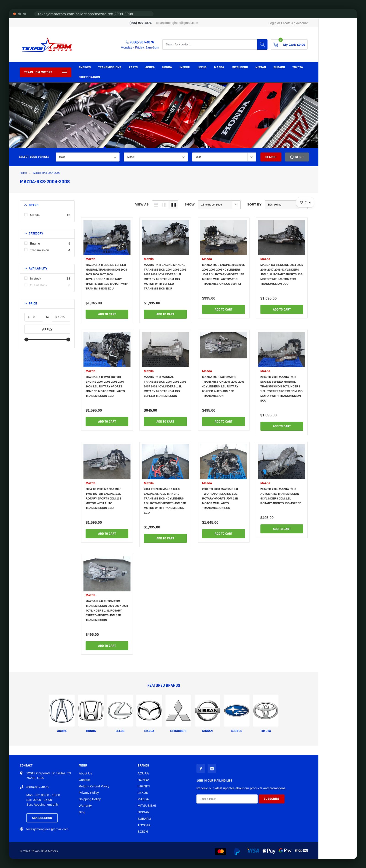This screenshot has height=868, width=366.
Task: Click the Apple Pay icon
Action: tap(269, 851)
